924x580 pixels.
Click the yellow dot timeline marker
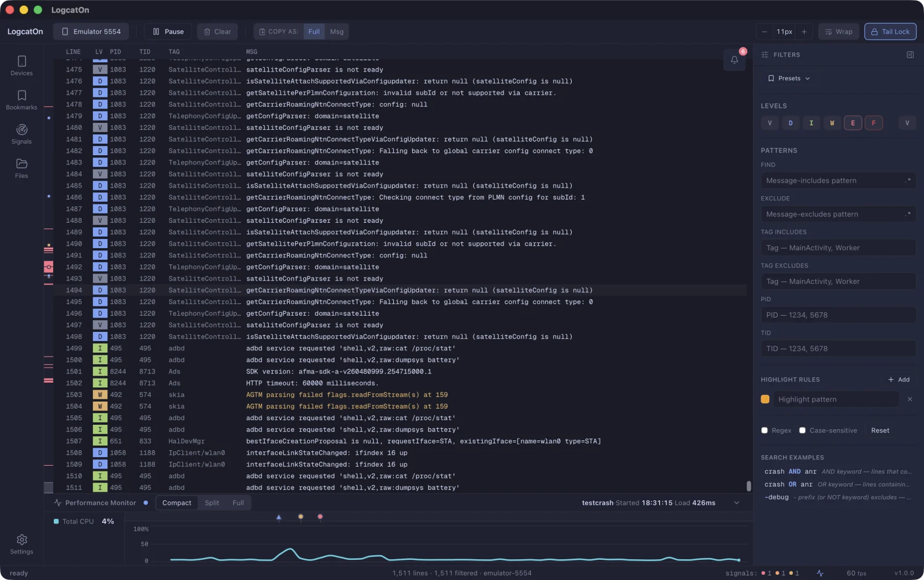tap(300, 517)
